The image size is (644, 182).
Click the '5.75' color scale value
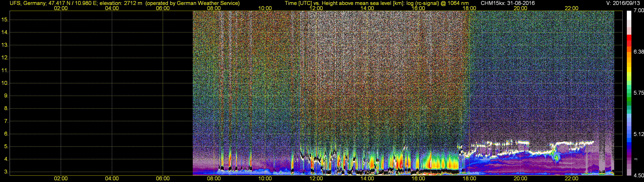(x=638, y=93)
